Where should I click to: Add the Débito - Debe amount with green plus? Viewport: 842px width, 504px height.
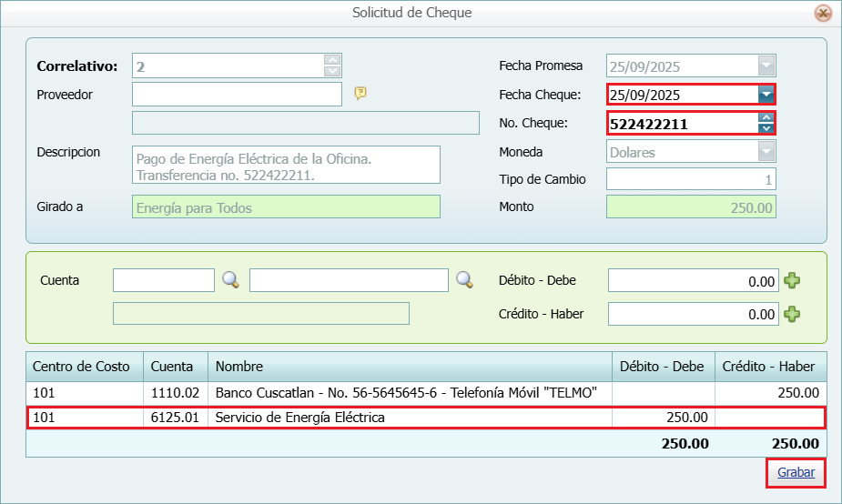pyautogui.click(x=792, y=280)
